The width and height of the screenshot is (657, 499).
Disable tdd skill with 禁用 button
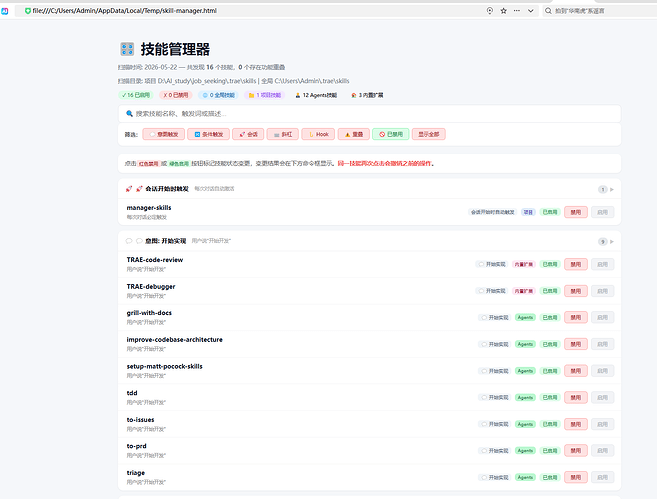(576, 397)
